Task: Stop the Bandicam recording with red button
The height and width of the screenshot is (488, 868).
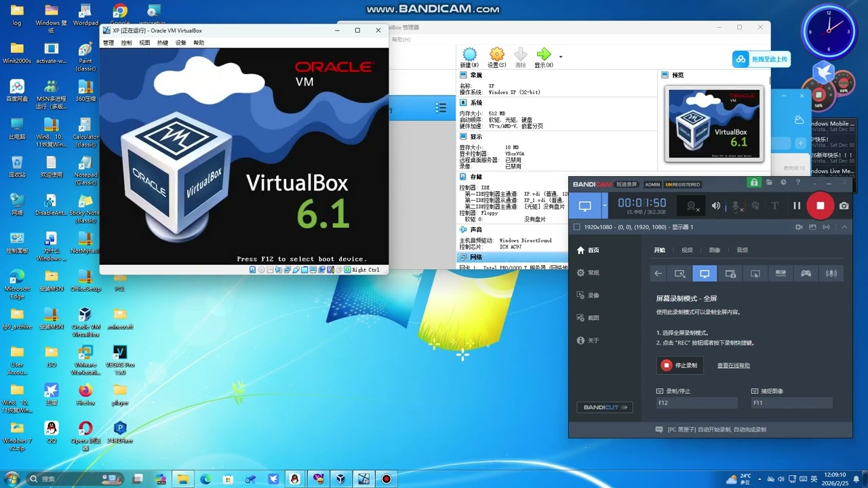Action: click(x=820, y=205)
